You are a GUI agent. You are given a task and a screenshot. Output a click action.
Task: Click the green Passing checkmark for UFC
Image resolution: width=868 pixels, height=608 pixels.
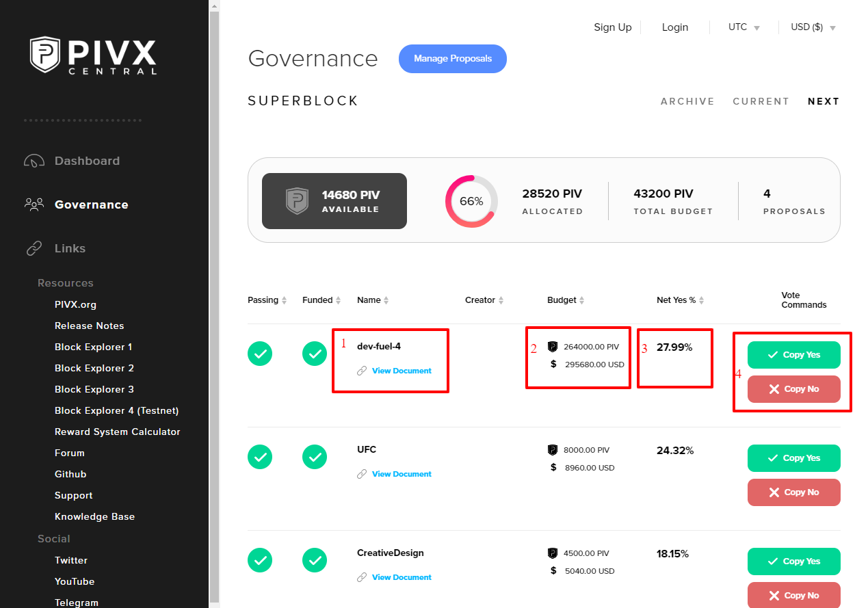coord(260,457)
